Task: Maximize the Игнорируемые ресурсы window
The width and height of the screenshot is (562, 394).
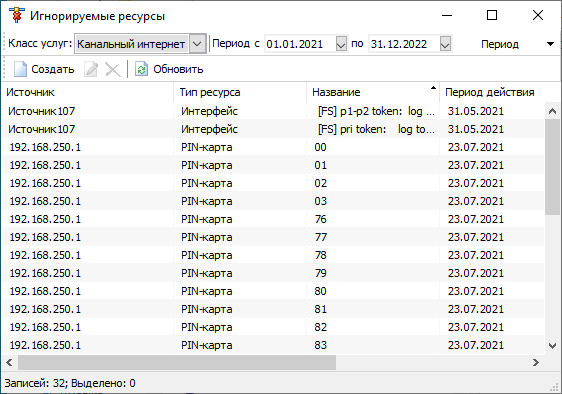Action: [492, 15]
